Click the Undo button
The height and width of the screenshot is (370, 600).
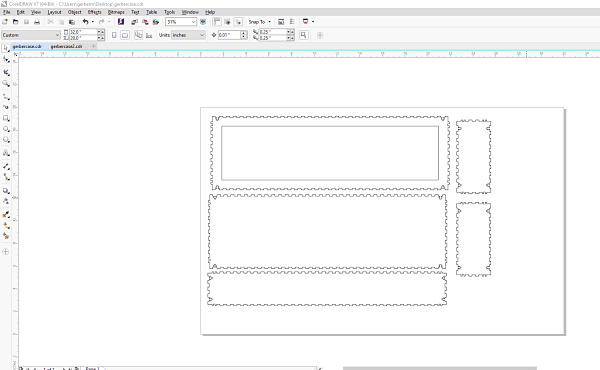coord(85,22)
